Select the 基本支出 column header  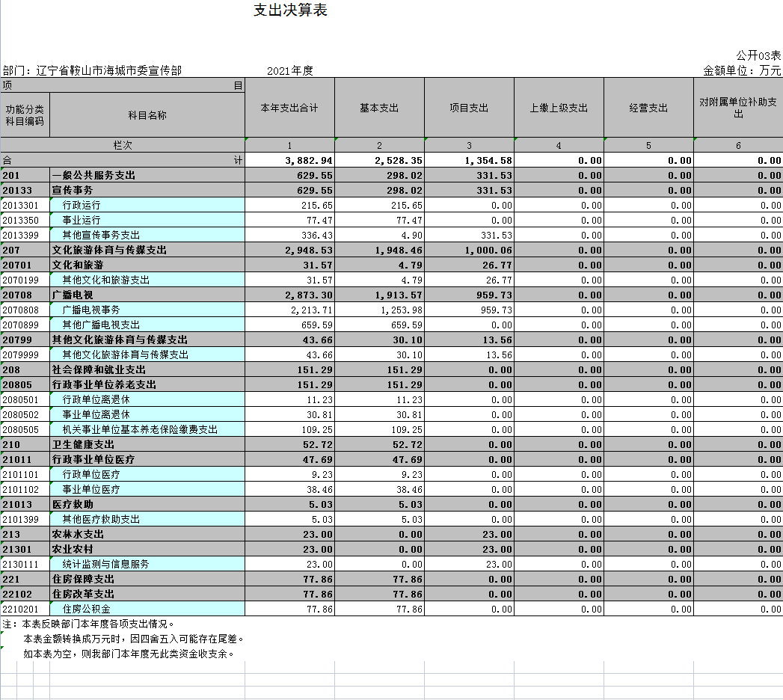(x=379, y=108)
